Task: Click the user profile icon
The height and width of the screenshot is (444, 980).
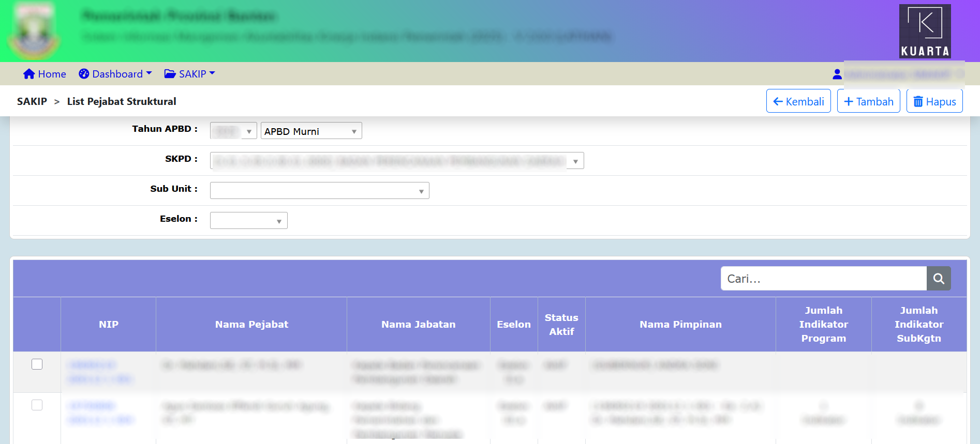Action: point(837,74)
